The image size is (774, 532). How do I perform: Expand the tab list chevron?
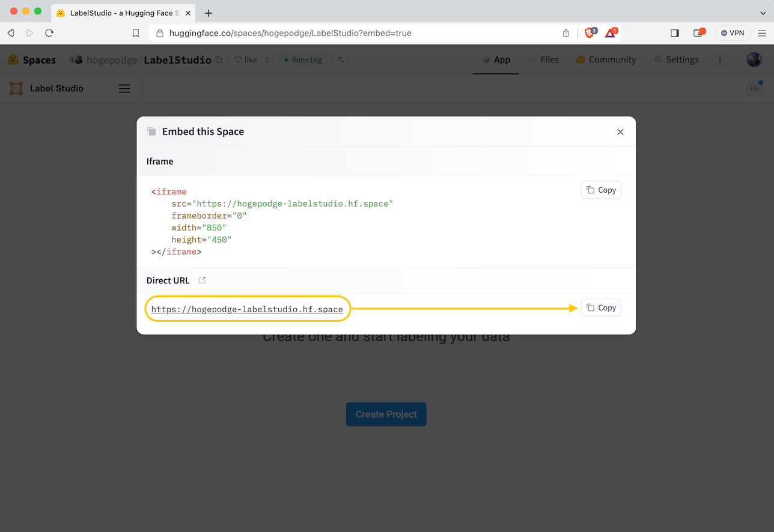click(763, 13)
